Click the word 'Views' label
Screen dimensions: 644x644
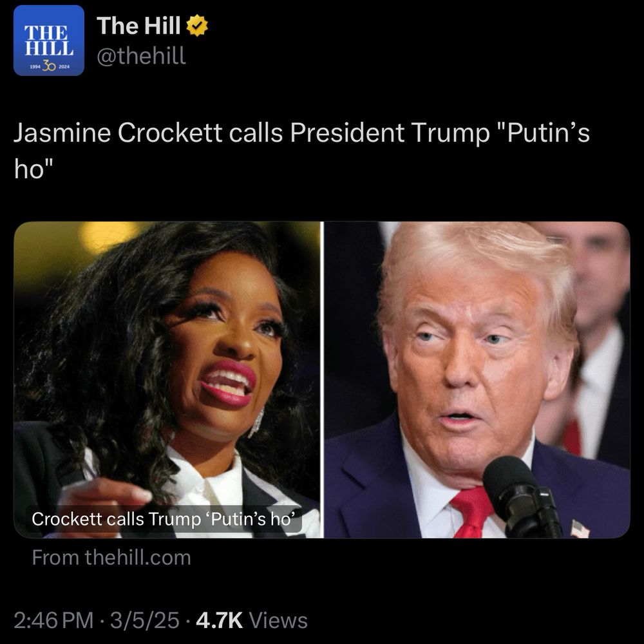tap(278, 620)
